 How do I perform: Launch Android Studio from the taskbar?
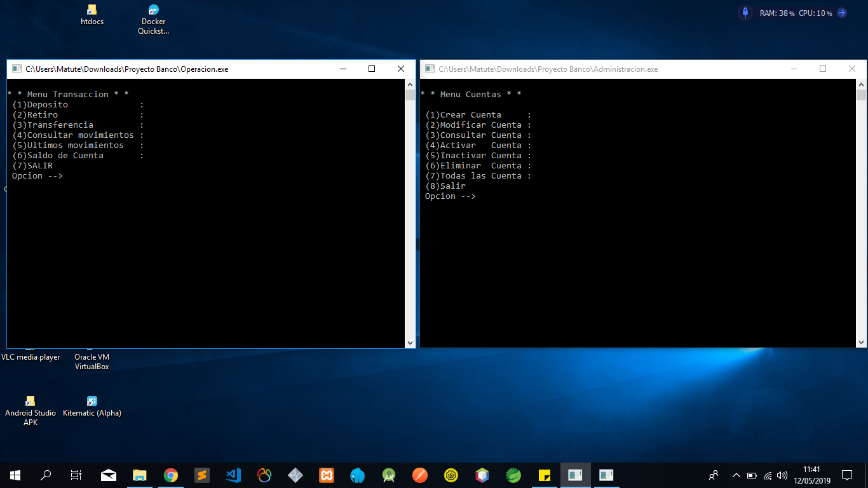(389, 475)
